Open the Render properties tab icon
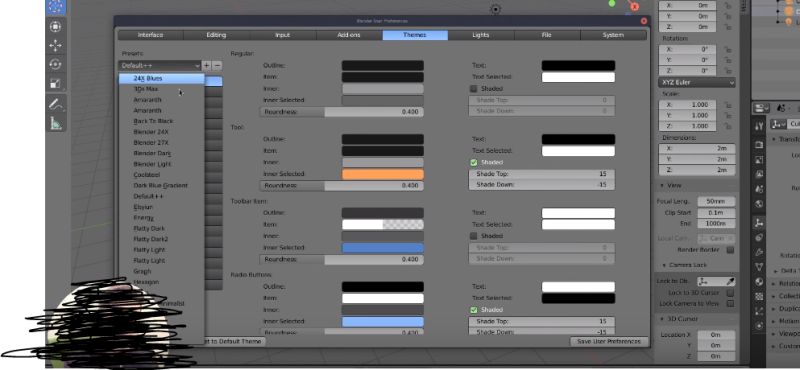 [759, 144]
